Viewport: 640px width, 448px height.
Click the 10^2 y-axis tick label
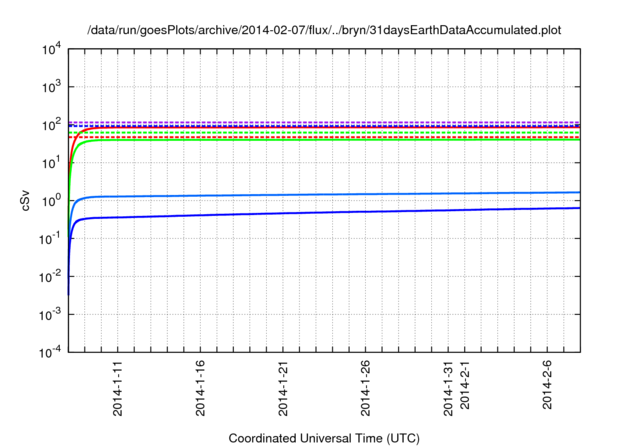click(x=52, y=125)
